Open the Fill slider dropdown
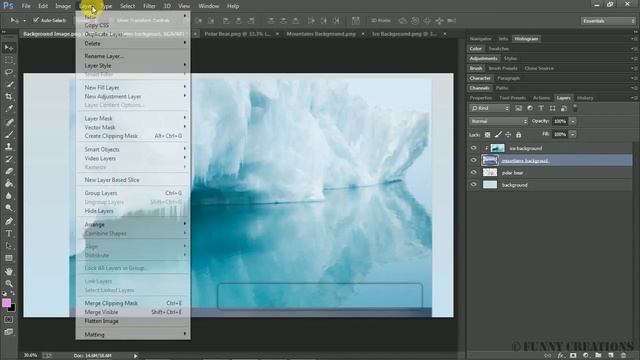This screenshot has width=640, height=360. [573, 134]
